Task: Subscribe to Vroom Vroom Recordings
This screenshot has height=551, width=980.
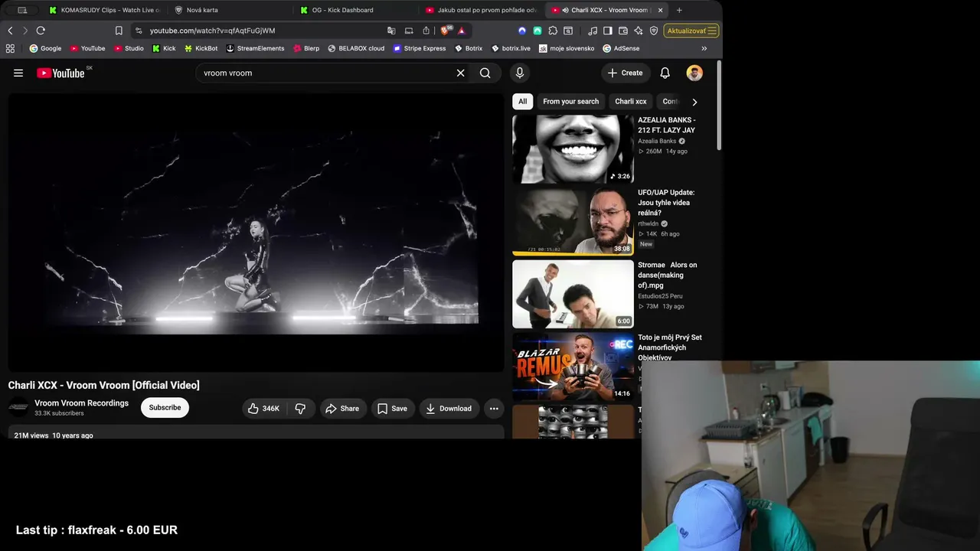Action: point(165,408)
